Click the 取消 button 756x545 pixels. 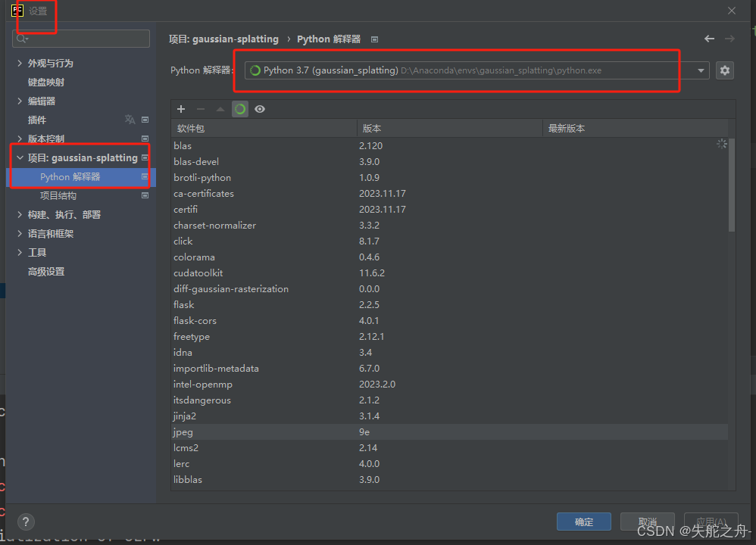pos(647,522)
